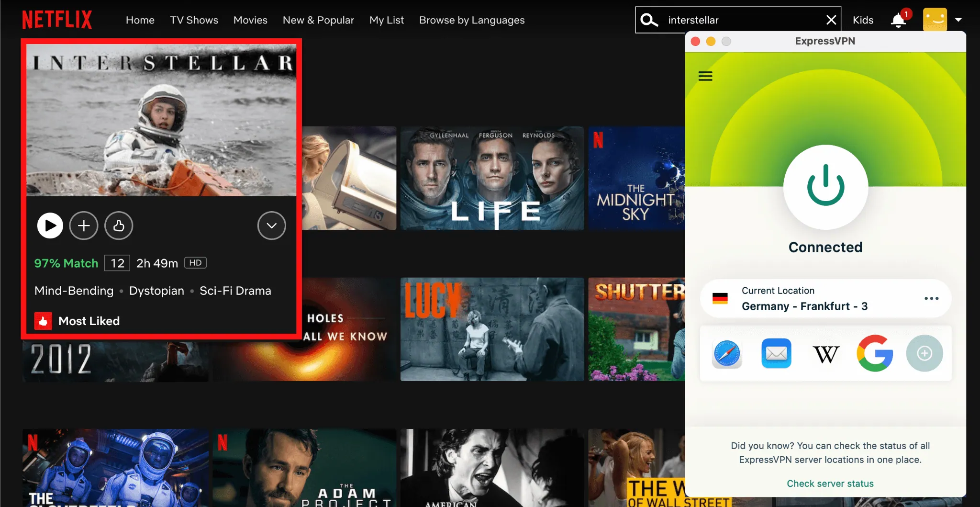The height and width of the screenshot is (507, 980).
Task: Click the Check server status link
Action: [830, 484]
